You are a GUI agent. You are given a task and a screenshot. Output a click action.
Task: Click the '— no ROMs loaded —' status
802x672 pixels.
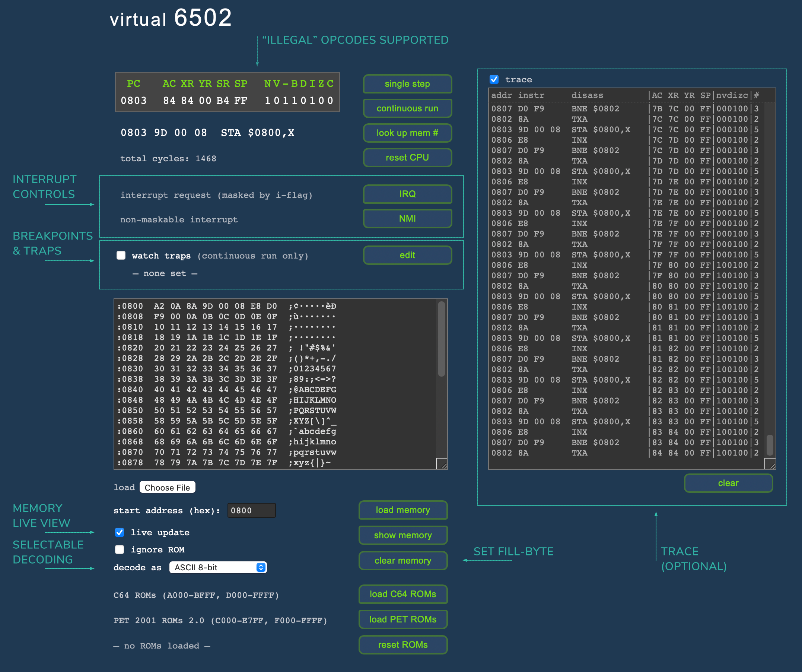coord(162,646)
